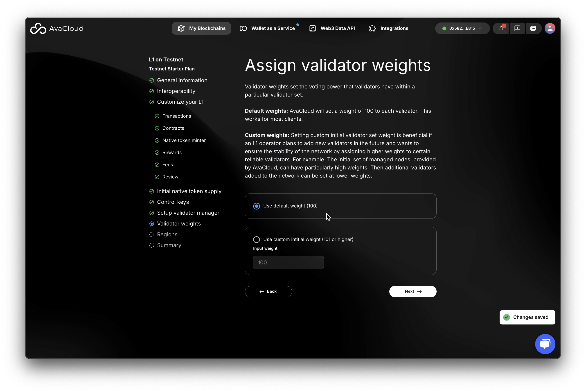Screen dimensions: 586x392
Task: Dismiss the Changes saved toast
Action: tap(527, 317)
